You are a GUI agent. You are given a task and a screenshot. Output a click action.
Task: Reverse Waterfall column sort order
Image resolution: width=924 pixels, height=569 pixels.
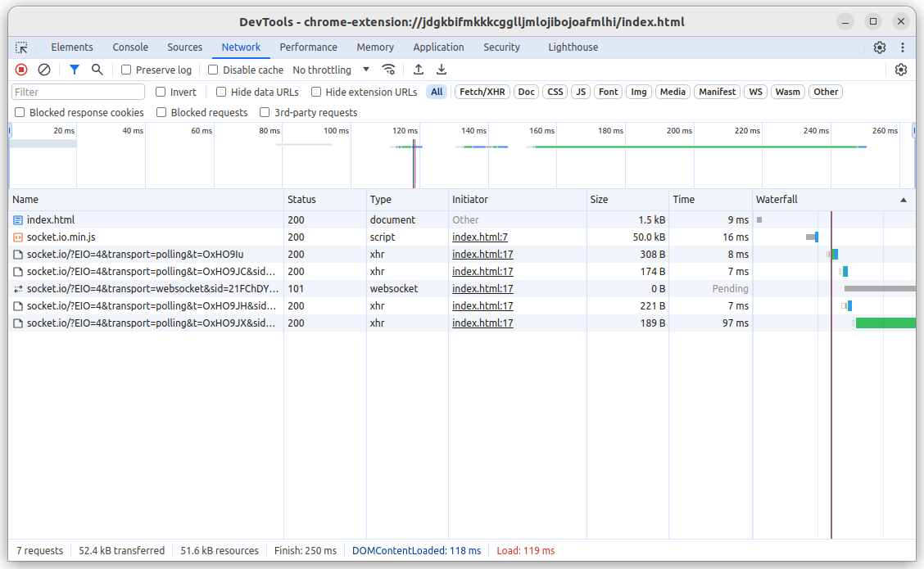click(904, 199)
